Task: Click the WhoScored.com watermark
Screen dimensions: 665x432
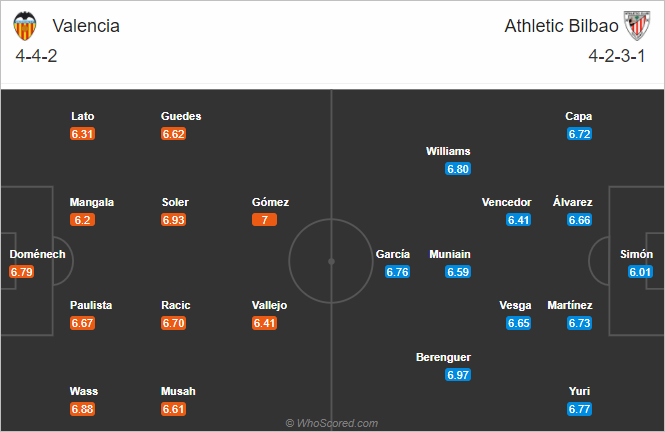Action: pos(332,423)
